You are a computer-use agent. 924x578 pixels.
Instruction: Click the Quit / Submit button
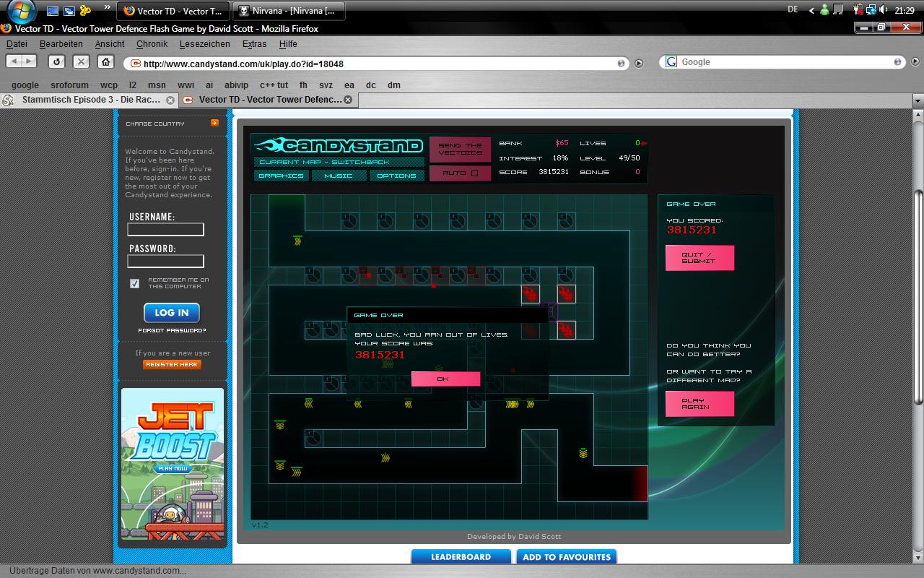click(699, 258)
